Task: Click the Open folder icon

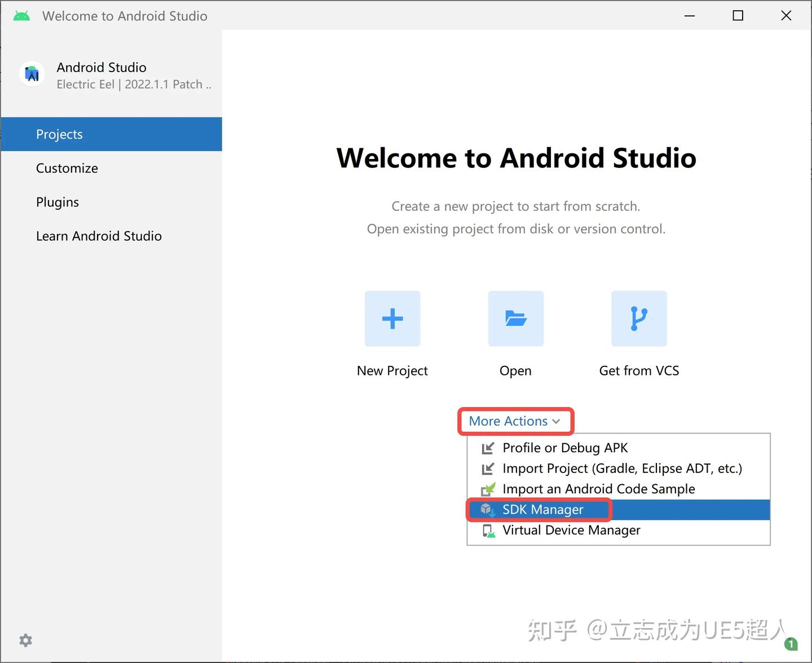Action: 515,319
